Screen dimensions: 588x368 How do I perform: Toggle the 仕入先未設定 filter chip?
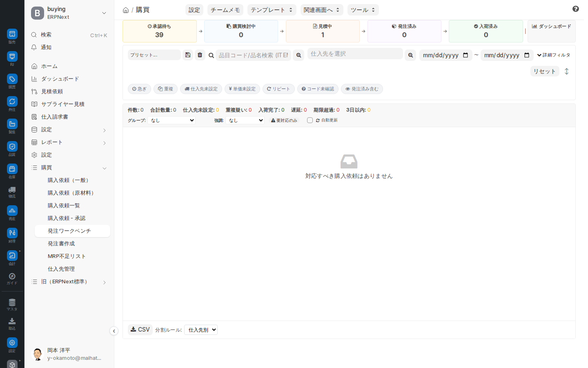(x=201, y=89)
